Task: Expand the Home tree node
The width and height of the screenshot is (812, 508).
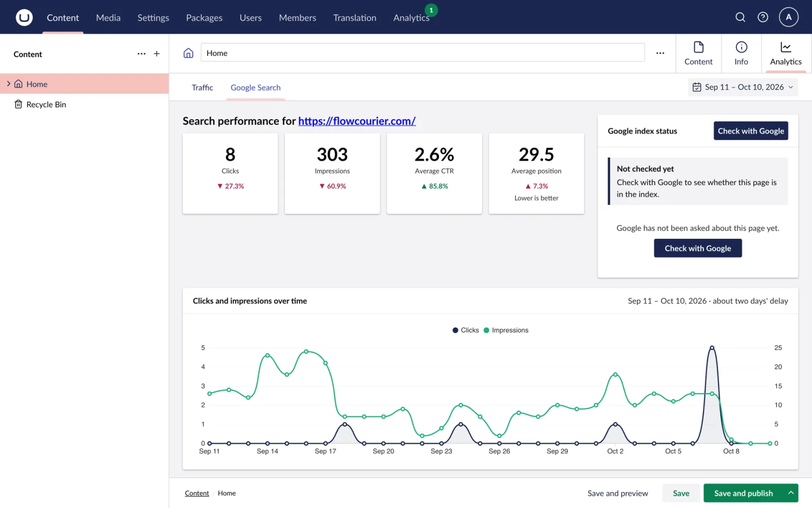Action: pos(9,84)
